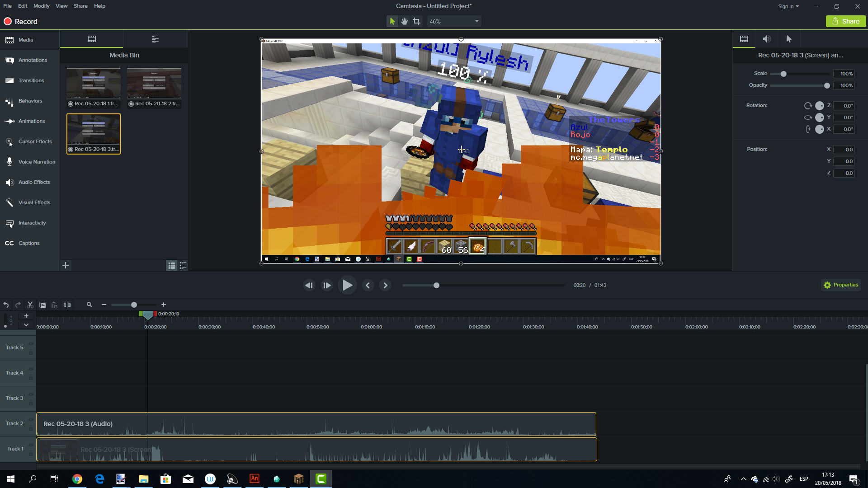Import media with the plus icon in the Media Bin
This screenshot has width=868, height=488.
click(66, 265)
